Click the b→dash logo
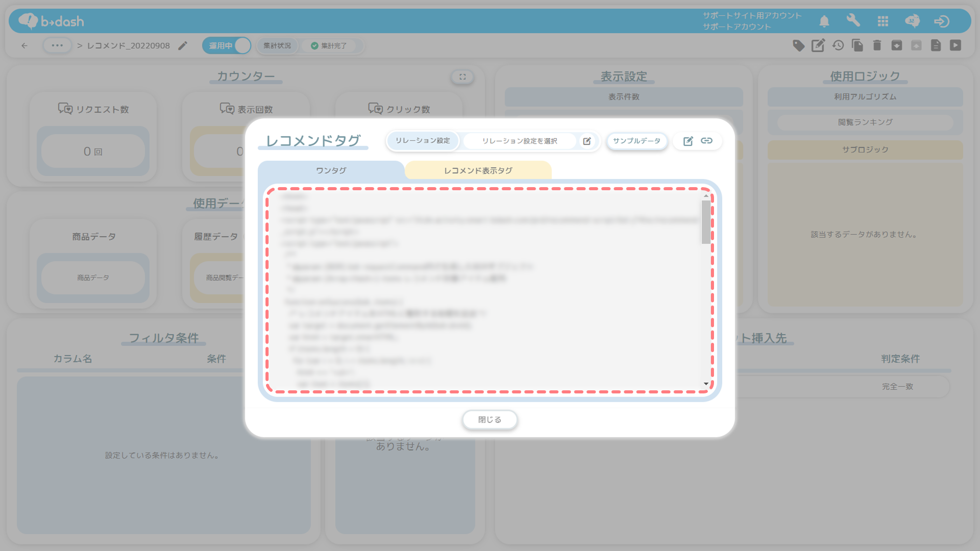Screen dimensions: 980x551 [x=51, y=21]
